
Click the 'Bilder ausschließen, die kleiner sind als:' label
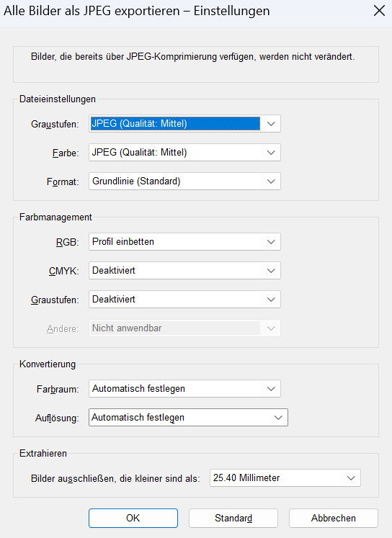click(x=115, y=478)
